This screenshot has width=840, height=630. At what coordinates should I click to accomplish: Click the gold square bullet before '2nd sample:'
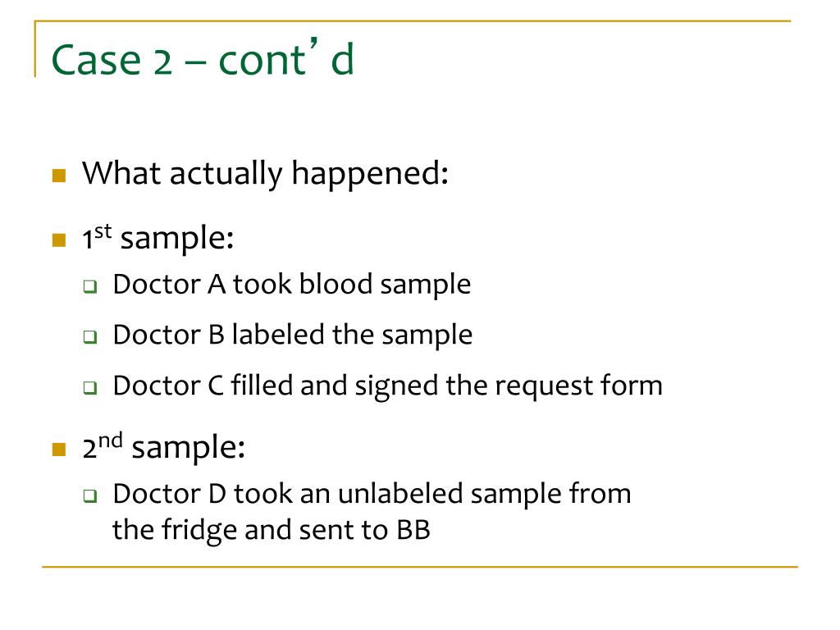(x=59, y=449)
